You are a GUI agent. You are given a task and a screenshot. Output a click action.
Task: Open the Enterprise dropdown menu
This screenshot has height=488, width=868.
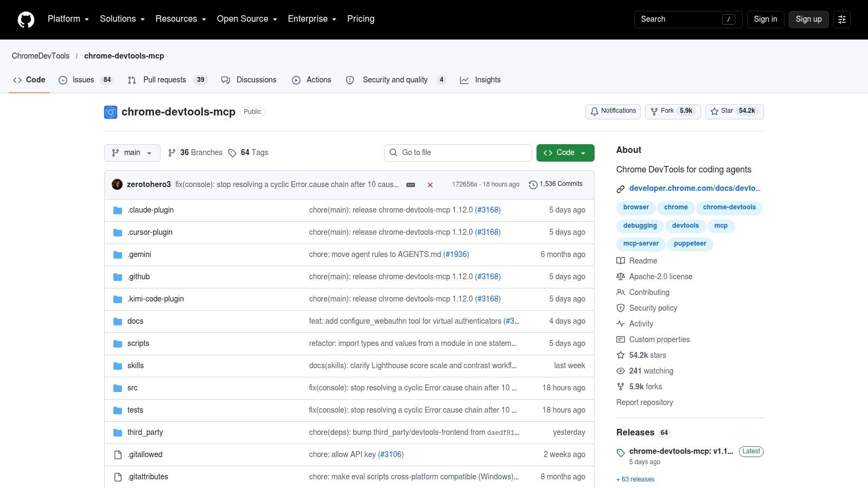312,19
